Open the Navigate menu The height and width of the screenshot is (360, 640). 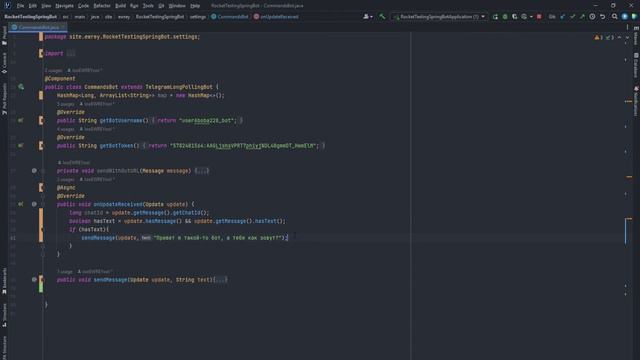pos(64,6)
